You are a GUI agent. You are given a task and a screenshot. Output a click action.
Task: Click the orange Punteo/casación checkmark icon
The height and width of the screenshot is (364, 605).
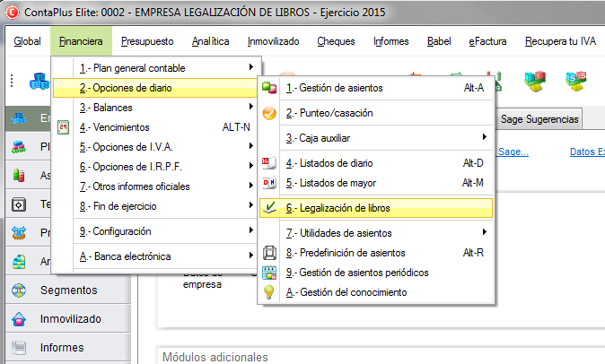(269, 113)
